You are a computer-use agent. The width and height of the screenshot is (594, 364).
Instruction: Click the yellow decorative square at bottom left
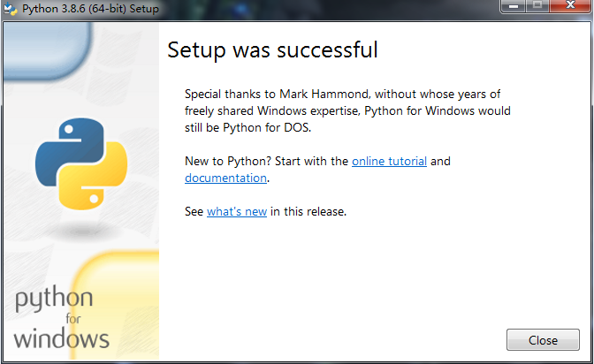click(x=119, y=300)
